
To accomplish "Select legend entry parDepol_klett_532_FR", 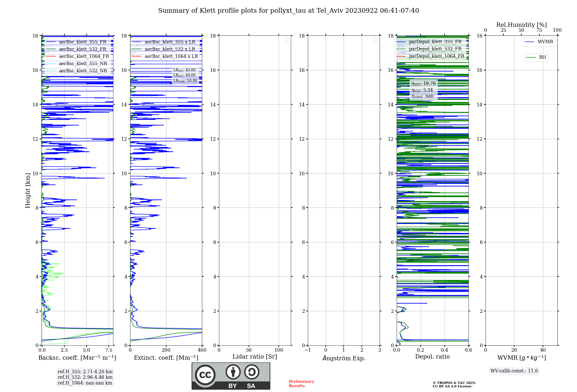I will [429, 49].
